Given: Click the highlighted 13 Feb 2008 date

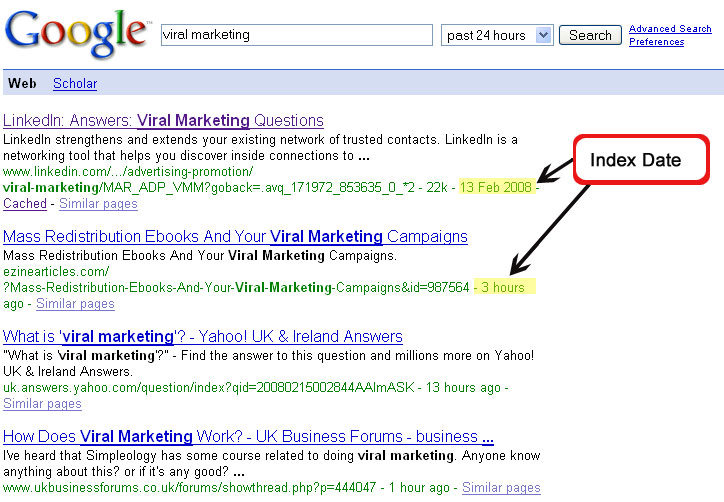Looking at the screenshot, I should (497, 187).
